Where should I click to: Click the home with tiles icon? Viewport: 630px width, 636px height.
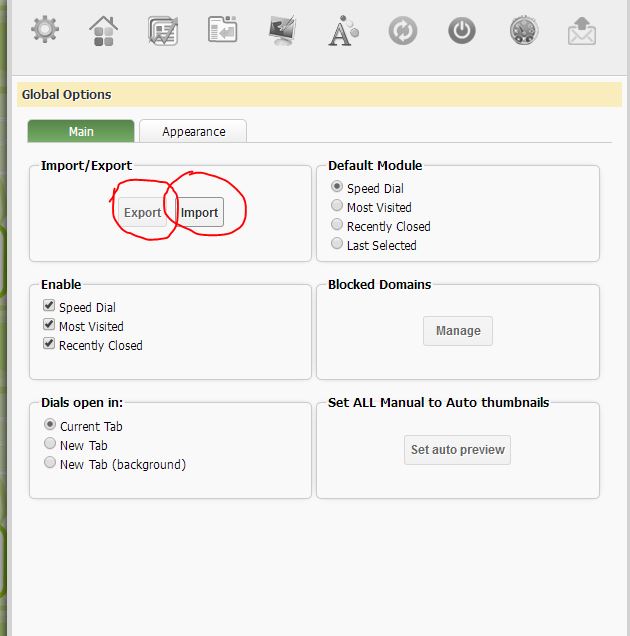(x=103, y=31)
